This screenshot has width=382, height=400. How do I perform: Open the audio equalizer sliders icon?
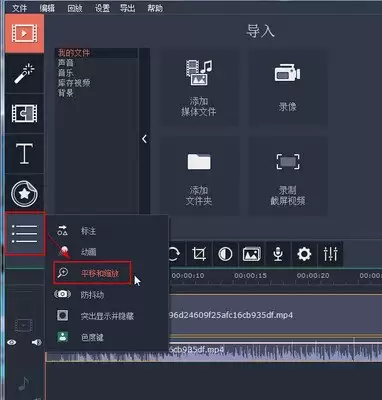(330, 254)
